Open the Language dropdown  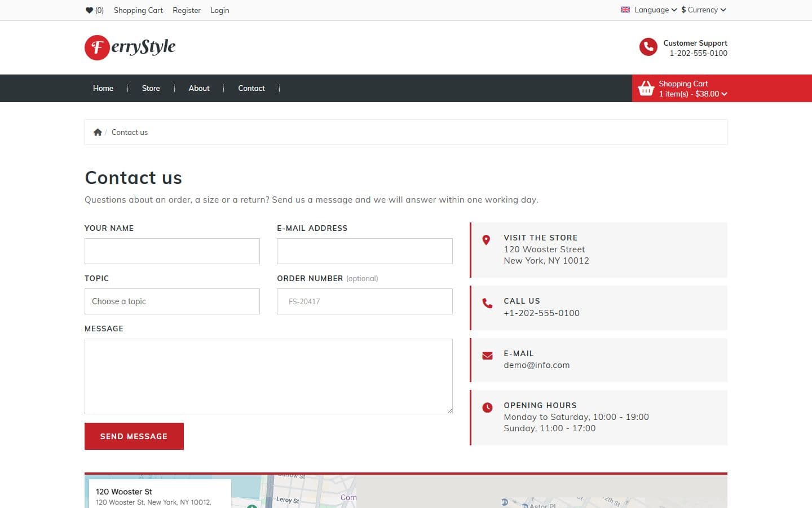[655, 10]
